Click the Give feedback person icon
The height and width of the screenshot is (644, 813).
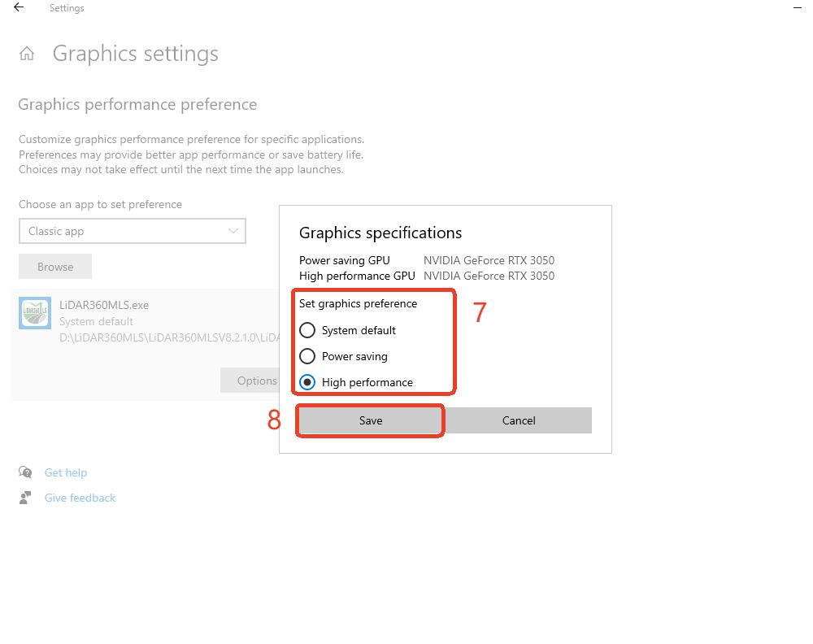coord(25,498)
